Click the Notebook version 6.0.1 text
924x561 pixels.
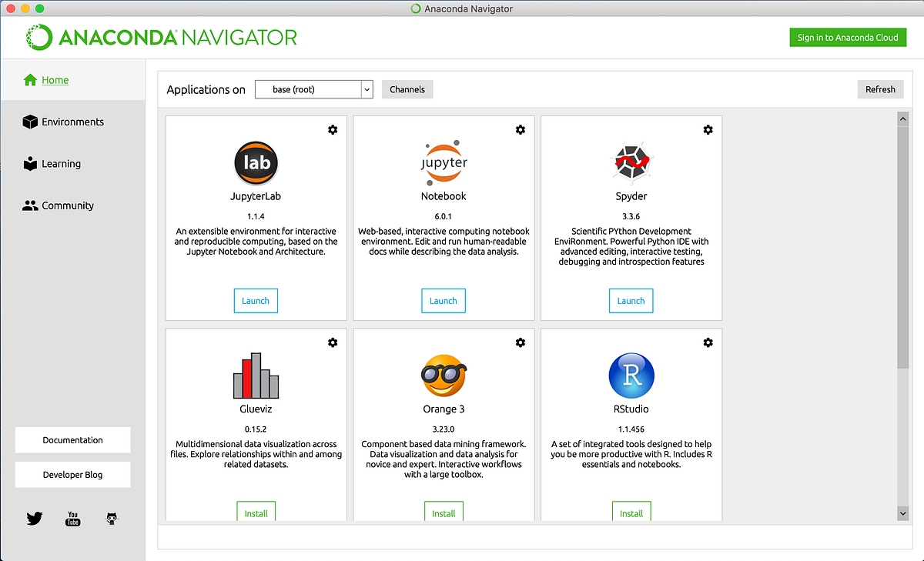click(x=444, y=216)
